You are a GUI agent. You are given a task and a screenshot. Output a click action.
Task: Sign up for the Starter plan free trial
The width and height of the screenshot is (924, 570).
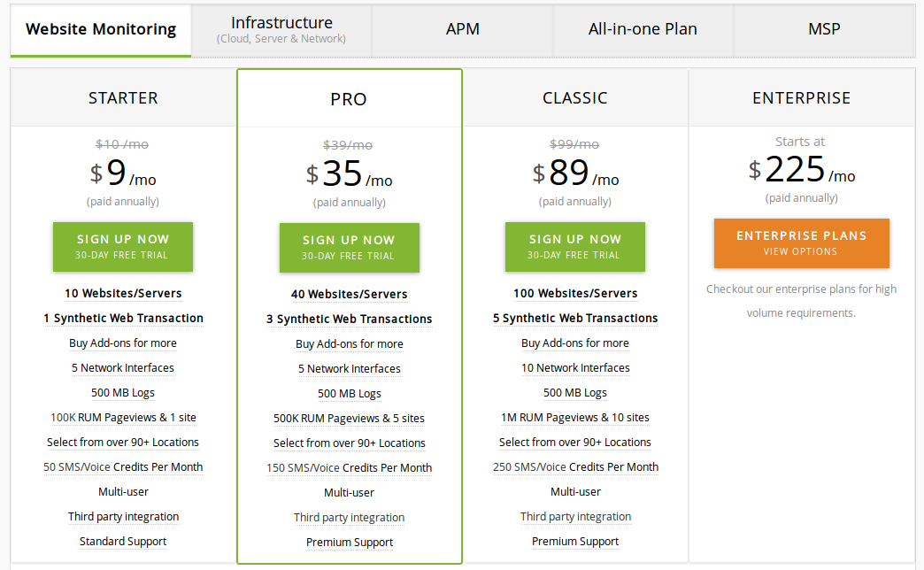tap(122, 247)
